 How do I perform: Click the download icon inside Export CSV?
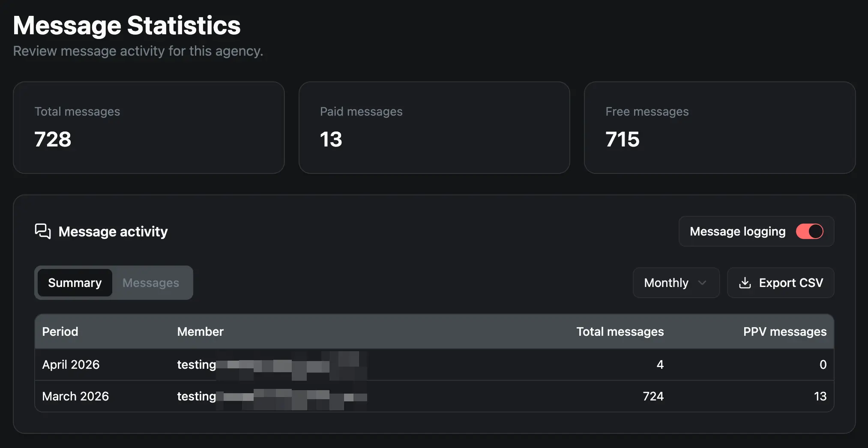[745, 283]
